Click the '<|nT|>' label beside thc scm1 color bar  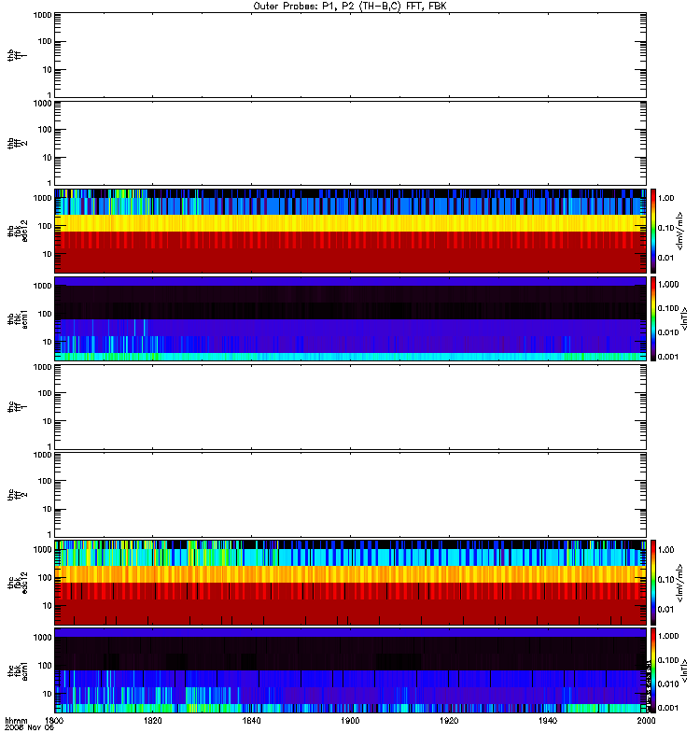tap(685, 670)
